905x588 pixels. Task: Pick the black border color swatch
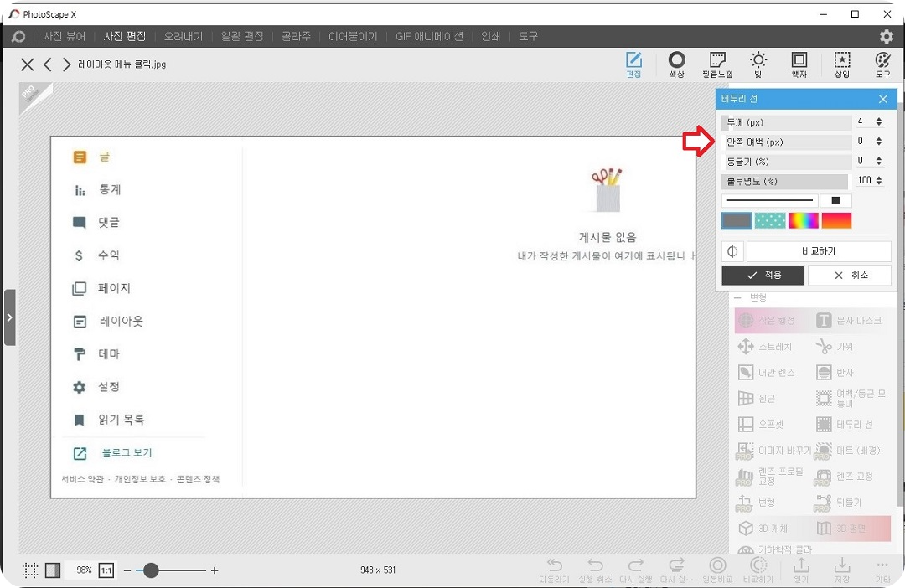(x=835, y=200)
